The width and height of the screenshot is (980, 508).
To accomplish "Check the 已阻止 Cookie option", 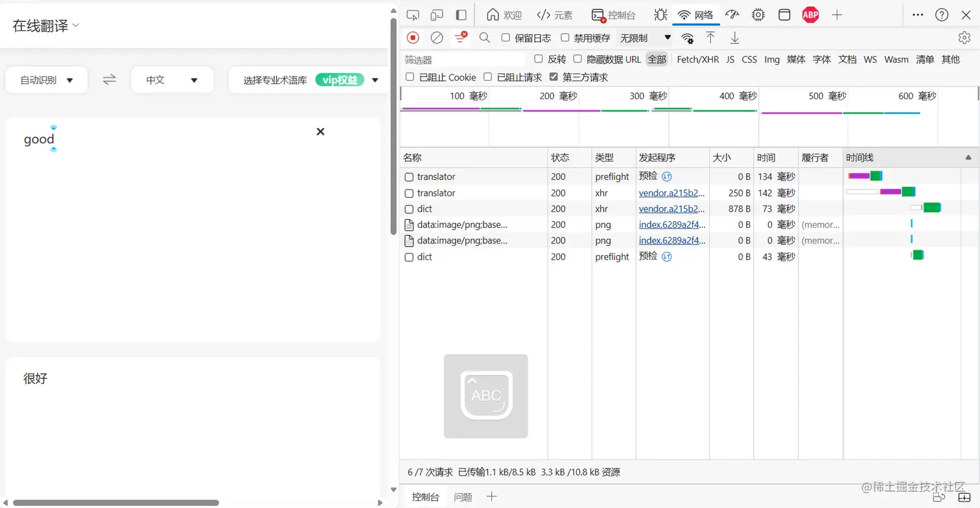I will [x=410, y=77].
